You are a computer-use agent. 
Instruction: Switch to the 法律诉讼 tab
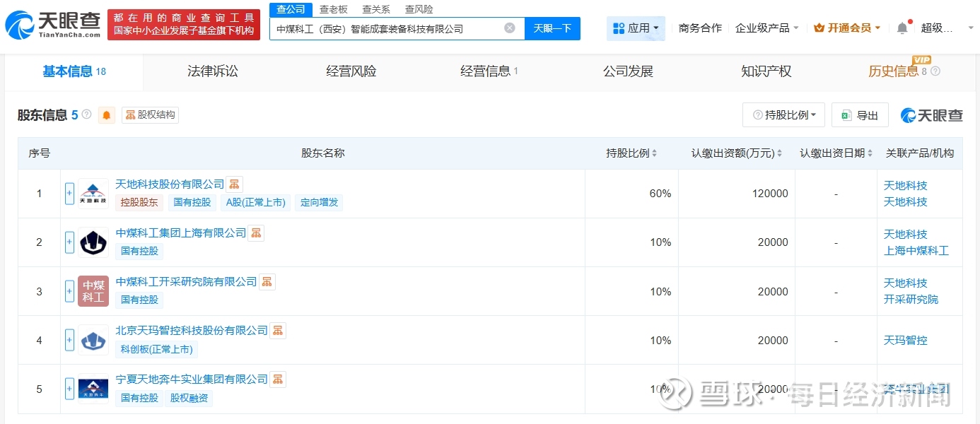(213, 71)
